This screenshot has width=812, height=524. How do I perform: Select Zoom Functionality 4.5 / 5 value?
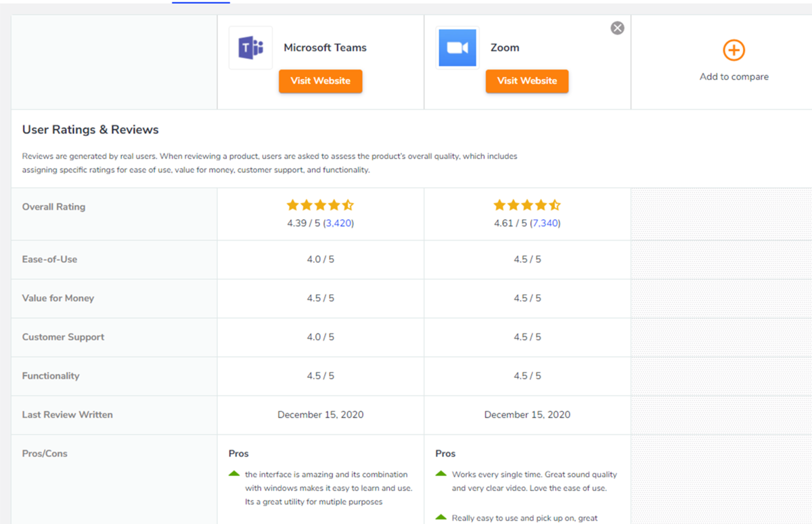[527, 376]
